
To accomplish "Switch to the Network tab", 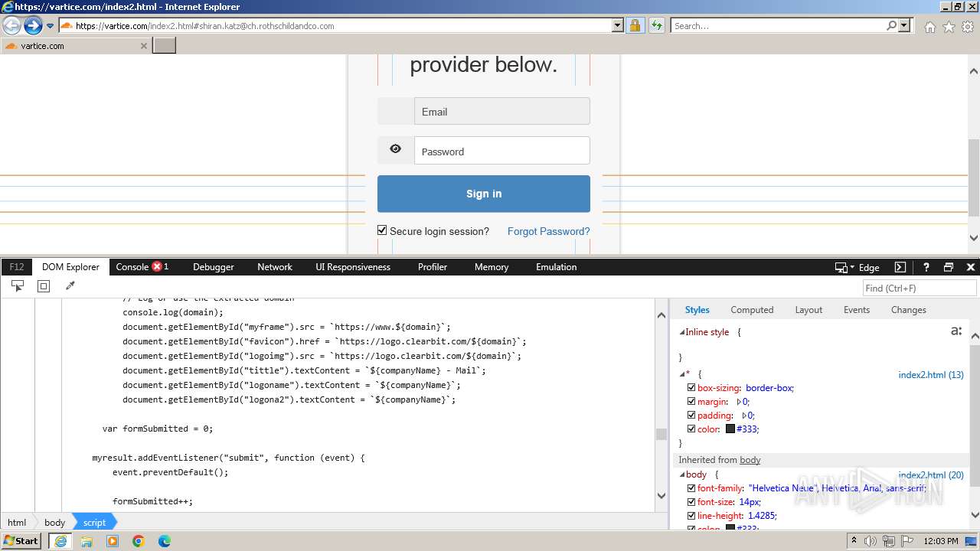I will 275,267.
